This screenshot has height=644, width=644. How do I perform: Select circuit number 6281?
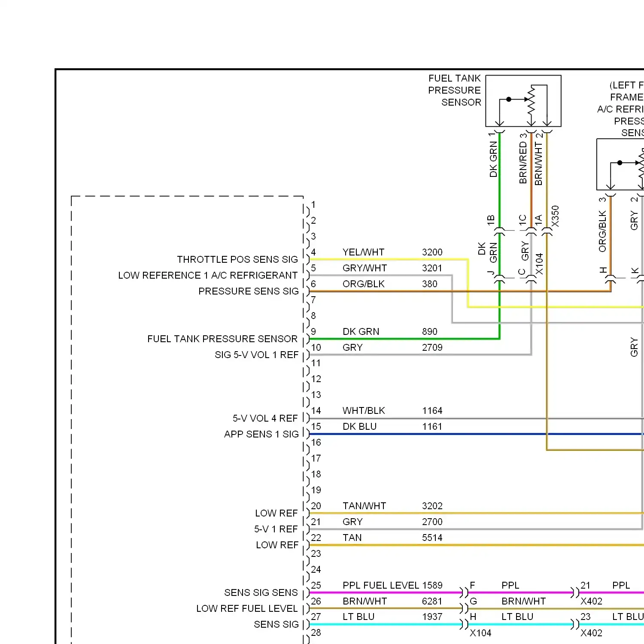(x=432, y=601)
